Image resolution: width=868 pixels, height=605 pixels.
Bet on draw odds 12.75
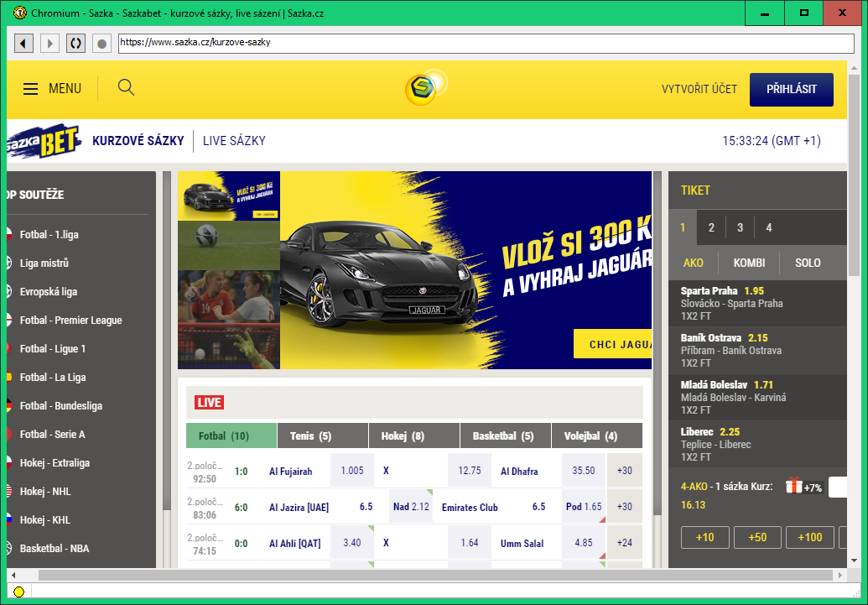[470, 471]
